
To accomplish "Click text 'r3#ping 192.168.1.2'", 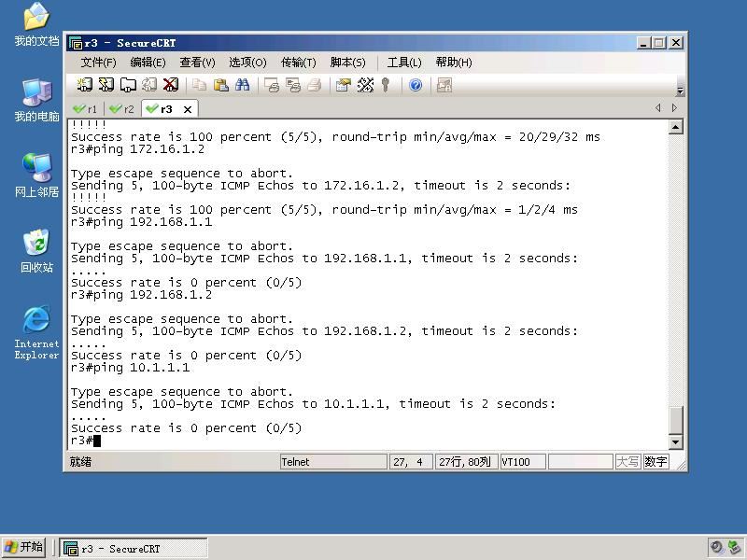I will coord(142,295).
